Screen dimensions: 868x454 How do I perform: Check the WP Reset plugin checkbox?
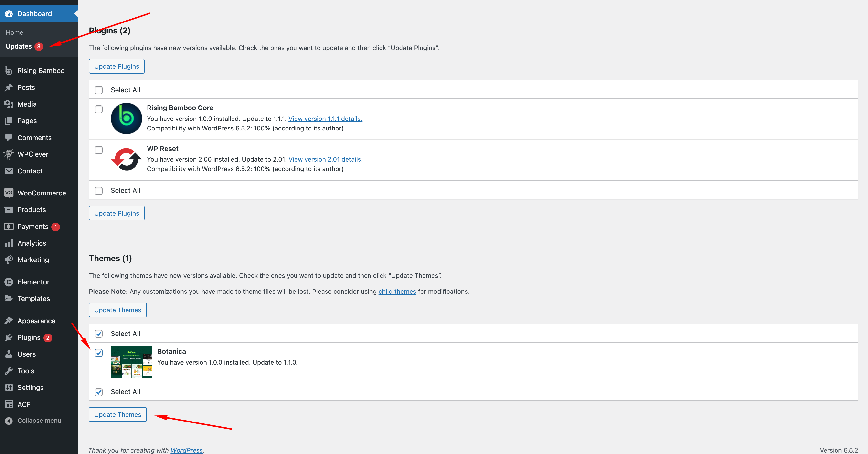pos(99,150)
